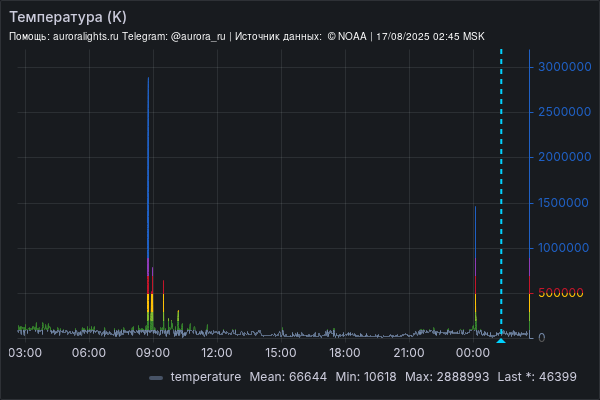Click the 0 y-axis label
The width and height of the screenshot is (600, 400).
[x=541, y=338]
